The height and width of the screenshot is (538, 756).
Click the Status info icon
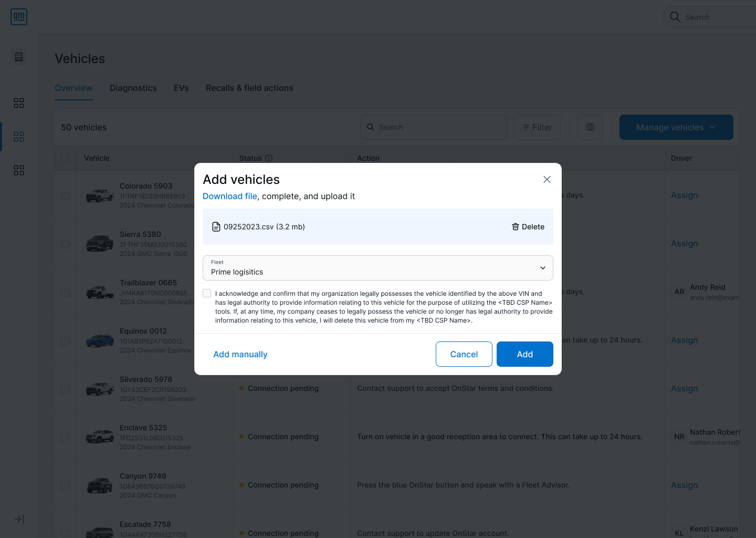269,158
